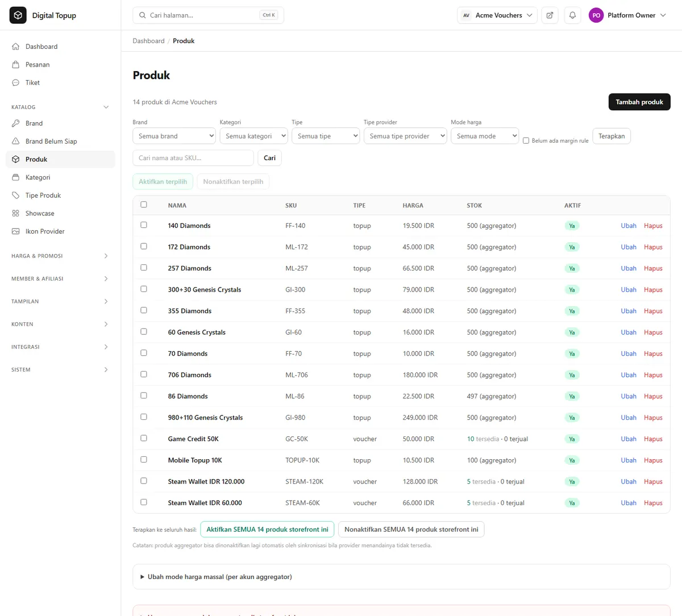Viewport: 682px width, 616px height.
Task: Click the Cari search button
Action: (269, 158)
